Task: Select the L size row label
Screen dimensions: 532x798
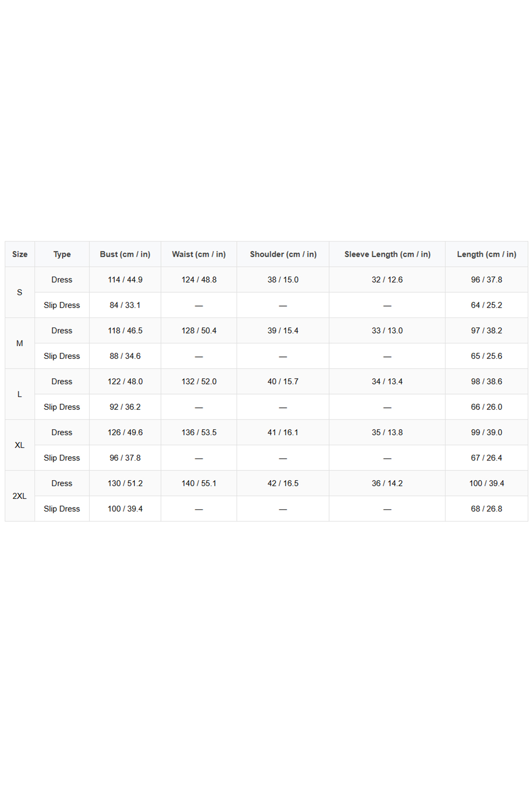Action: [x=20, y=394]
